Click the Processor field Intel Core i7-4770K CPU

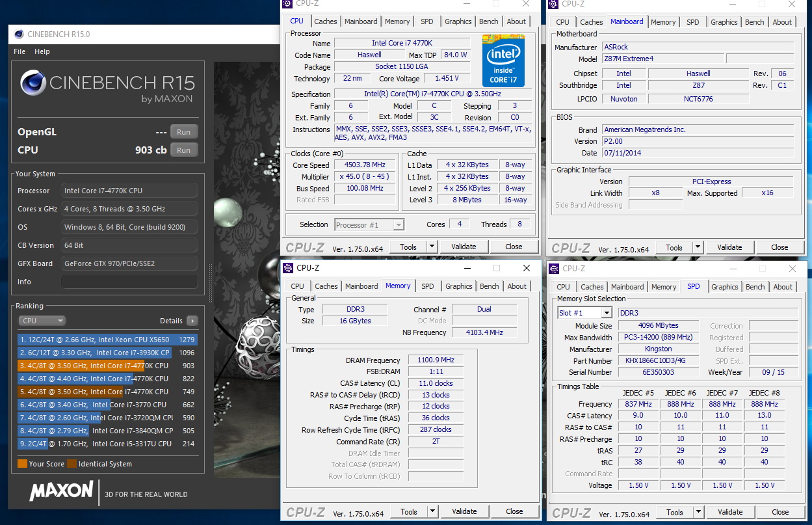pyautogui.click(x=129, y=191)
